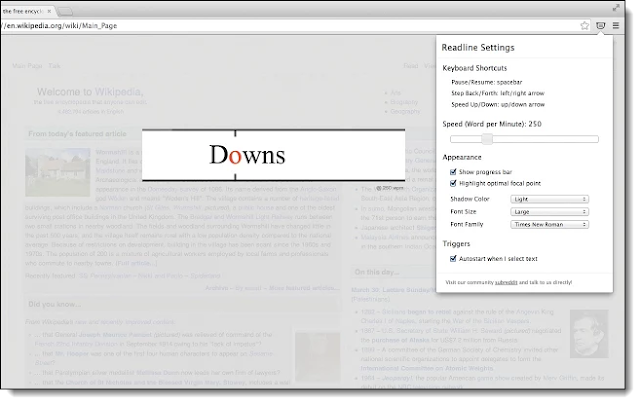640x404 pixels.
Task: Open Font Family Times New Roman dropdown
Action: pos(549,224)
